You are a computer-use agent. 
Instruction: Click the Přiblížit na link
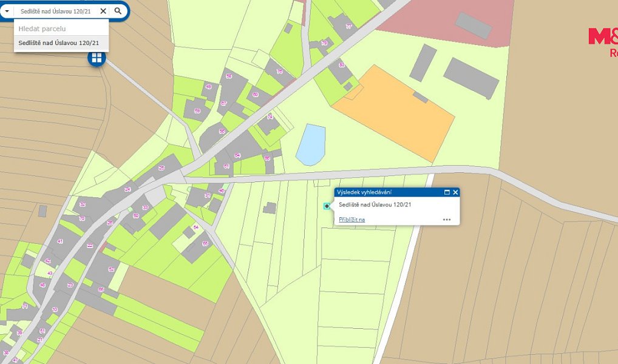(x=351, y=220)
